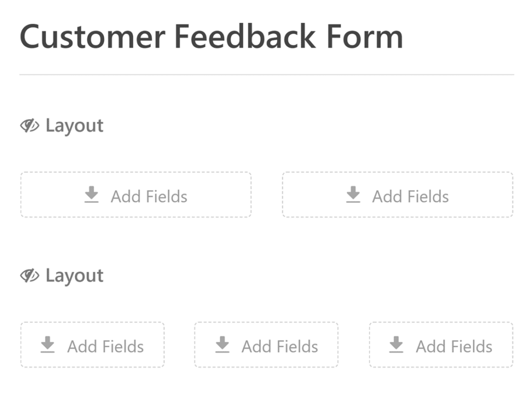The height and width of the screenshot is (393, 532).
Task: Choose 'Add Fields' text in three-column layout's right column
Action: click(x=454, y=346)
